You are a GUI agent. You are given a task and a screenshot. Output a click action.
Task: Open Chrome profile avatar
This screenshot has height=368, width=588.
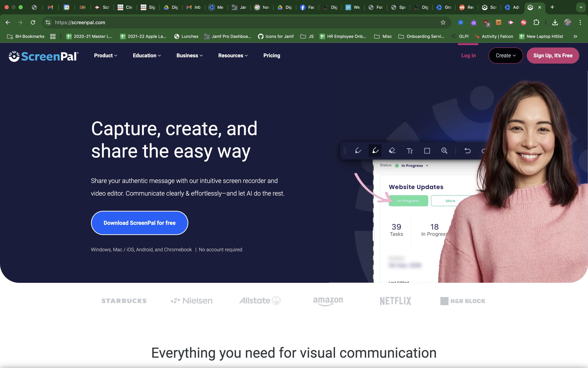568,22
